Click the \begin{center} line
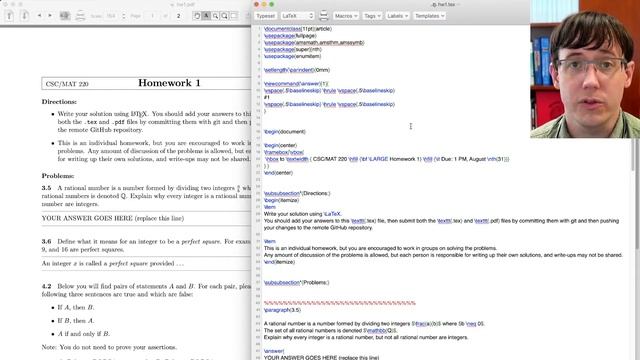This screenshot has height=360, width=640. pos(280,145)
